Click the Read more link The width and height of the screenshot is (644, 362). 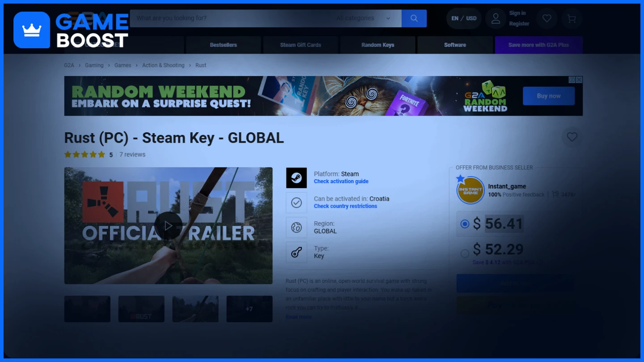(x=298, y=317)
